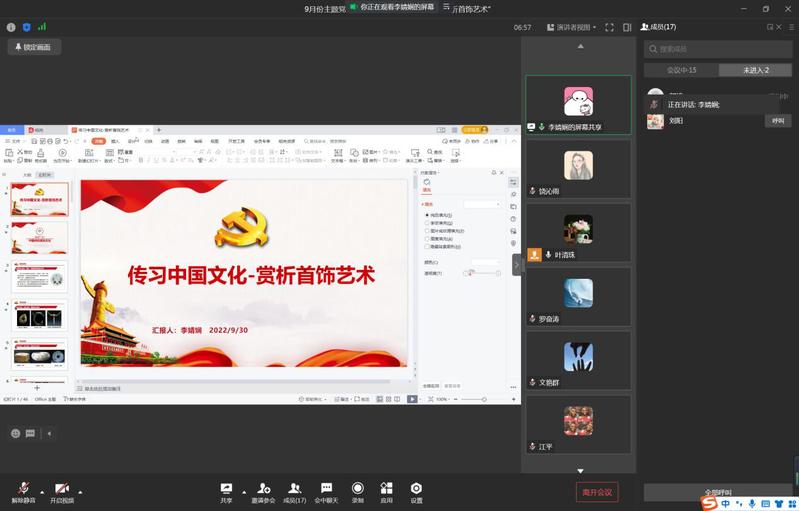Expand the arrow next to 解除静音
799x511 pixels.
pos(42,492)
